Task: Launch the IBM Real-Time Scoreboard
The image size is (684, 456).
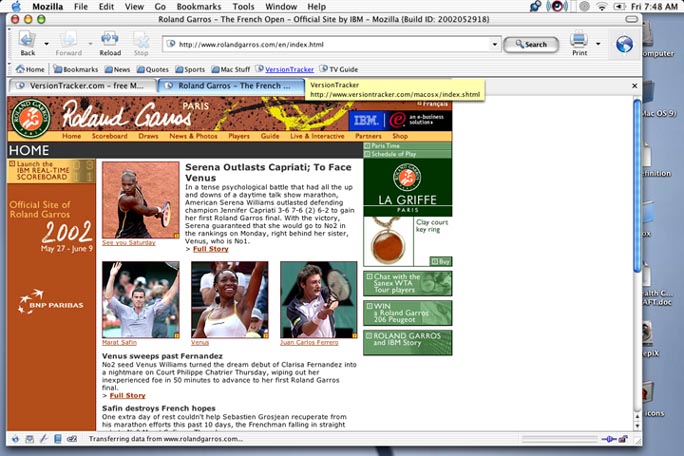Action: point(51,171)
